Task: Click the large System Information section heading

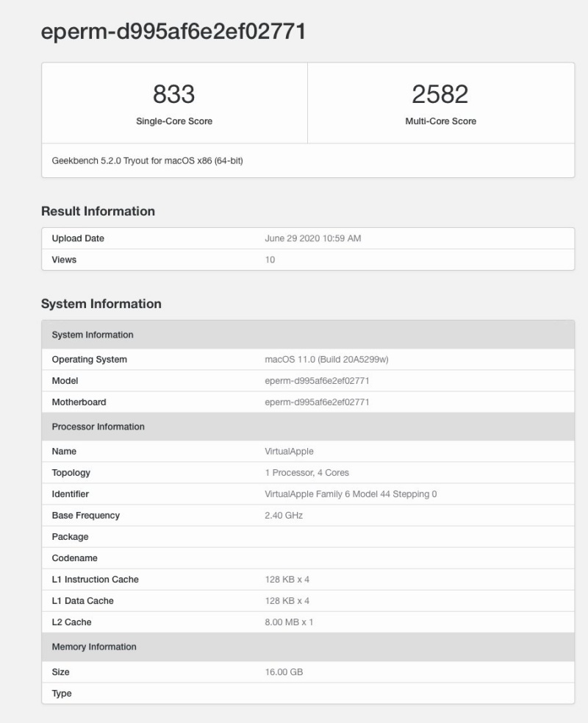Action: (x=101, y=304)
